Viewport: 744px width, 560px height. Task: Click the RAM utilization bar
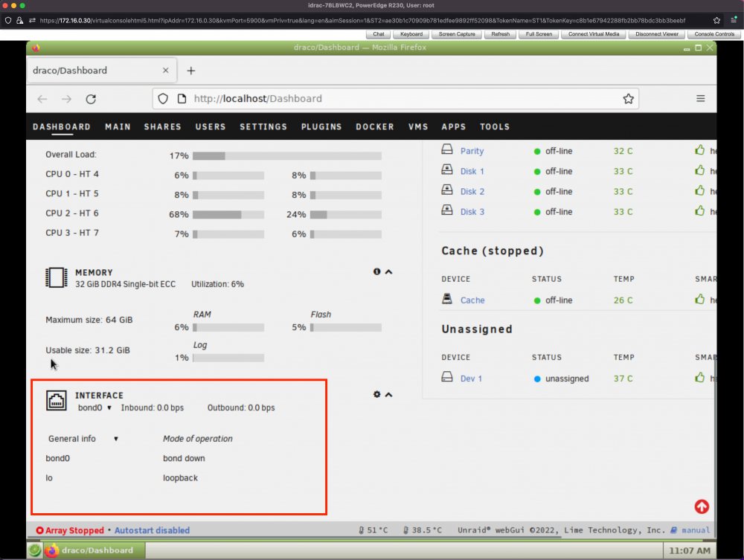point(228,328)
